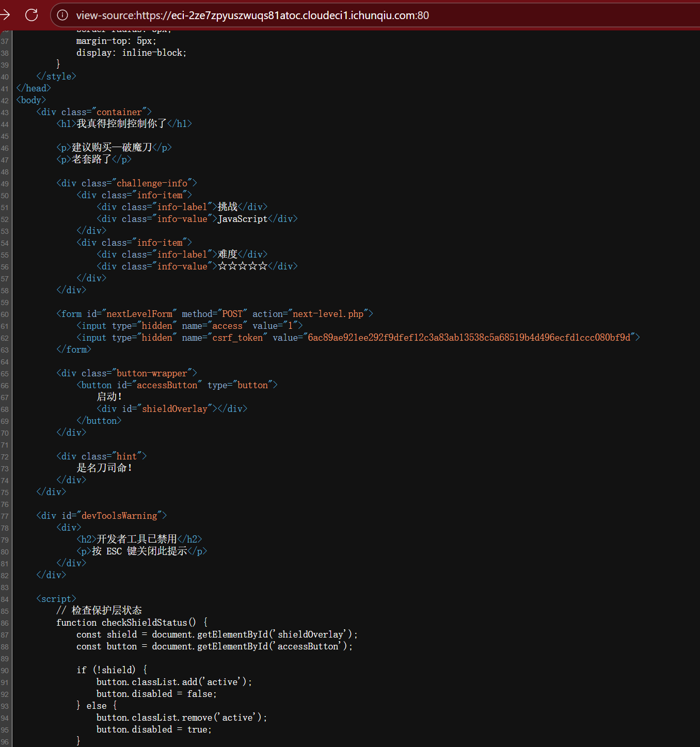Reload the page with the refresh icon

point(31,15)
